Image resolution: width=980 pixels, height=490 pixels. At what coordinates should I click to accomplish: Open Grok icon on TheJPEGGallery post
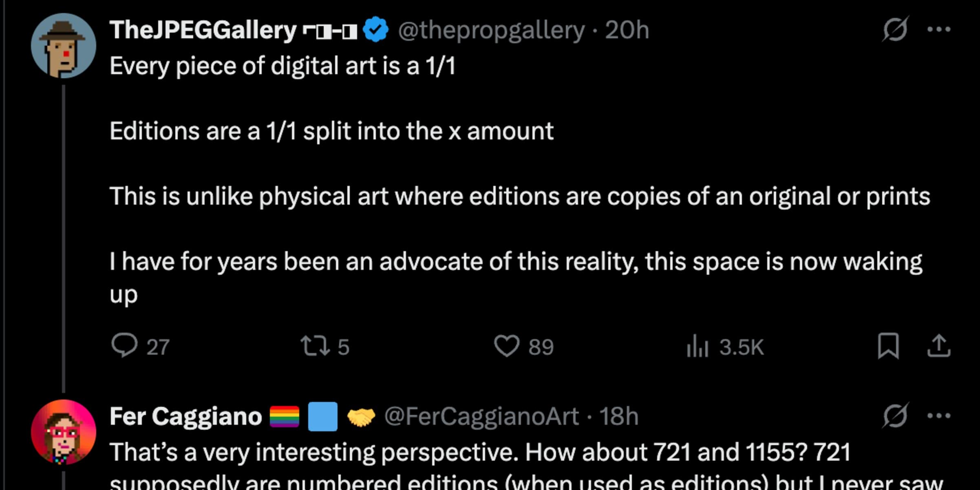[895, 29]
